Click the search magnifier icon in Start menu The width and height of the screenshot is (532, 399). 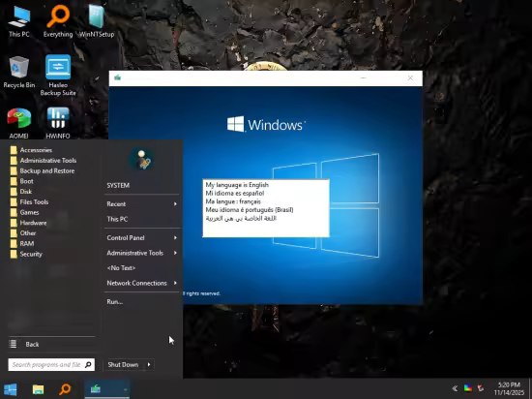coord(88,365)
